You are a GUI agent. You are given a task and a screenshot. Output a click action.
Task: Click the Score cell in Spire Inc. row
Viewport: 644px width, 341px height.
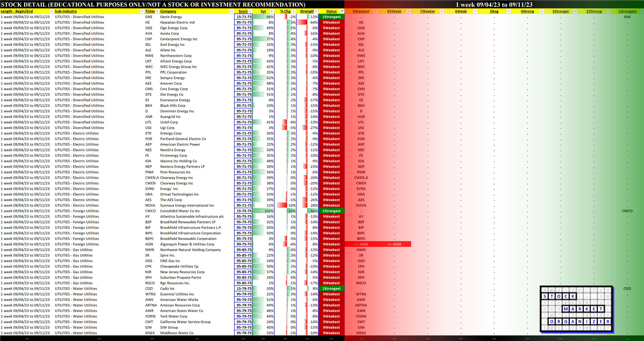click(x=244, y=255)
